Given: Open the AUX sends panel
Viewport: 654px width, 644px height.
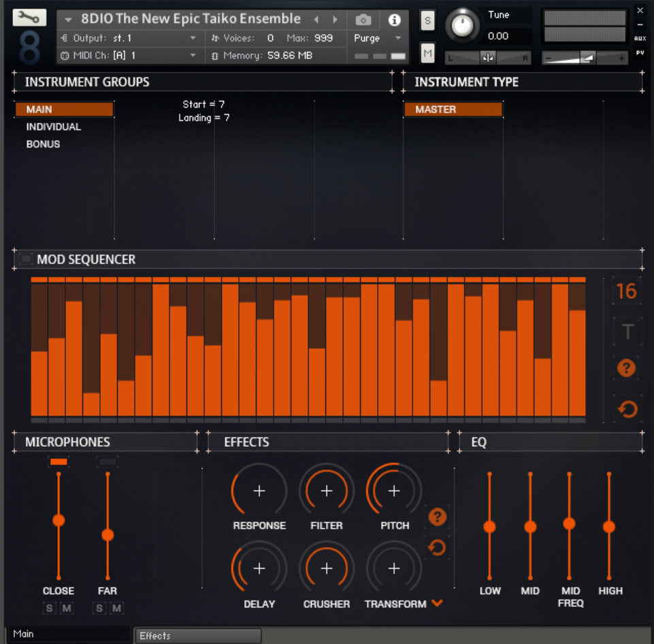Looking at the screenshot, I should (640, 38).
